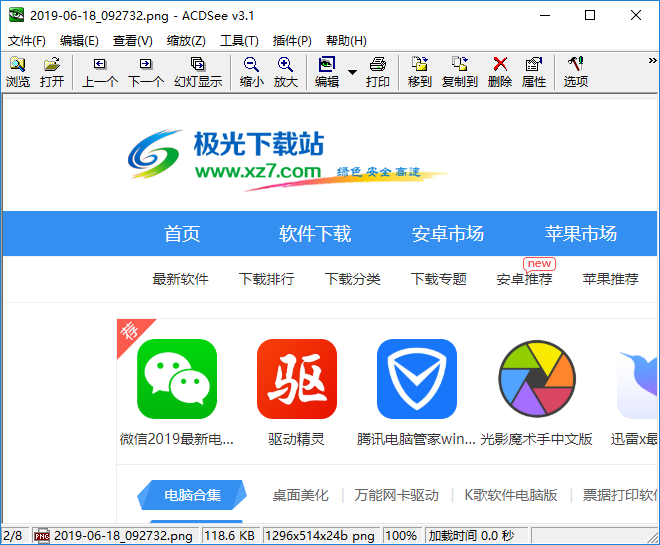Screen dimensions: 660x545
Task: Click 苹果市场 in the blue banner
Action: click(581, 234)
